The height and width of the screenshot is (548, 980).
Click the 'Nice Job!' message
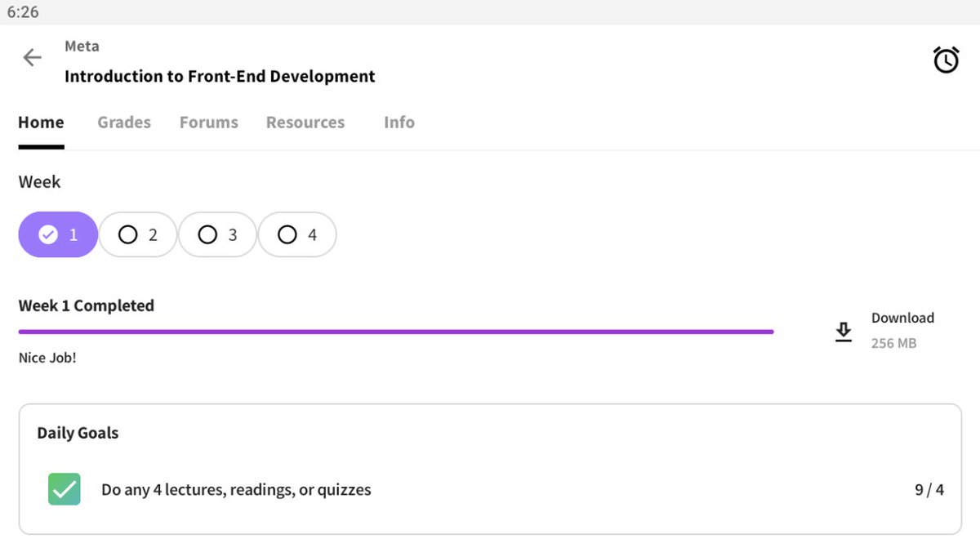(x=47, y=358)
